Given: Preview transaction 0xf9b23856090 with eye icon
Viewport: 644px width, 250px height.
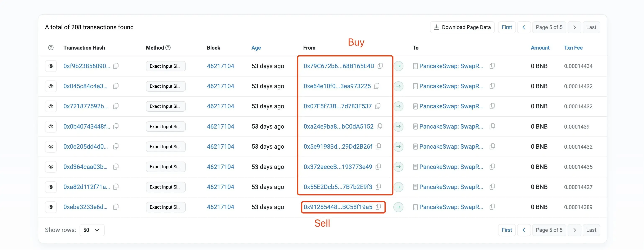Looking at the screenshot, I should click(51, 66).
